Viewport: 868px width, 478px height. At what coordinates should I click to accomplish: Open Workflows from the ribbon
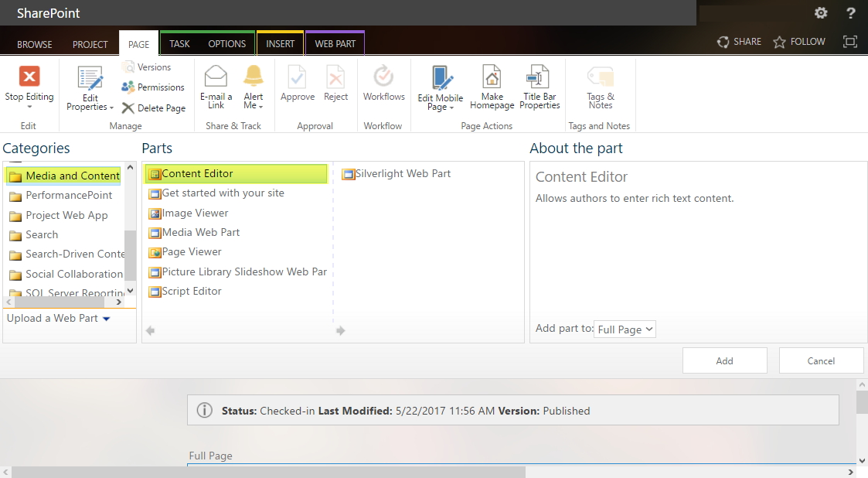point(383,83)
